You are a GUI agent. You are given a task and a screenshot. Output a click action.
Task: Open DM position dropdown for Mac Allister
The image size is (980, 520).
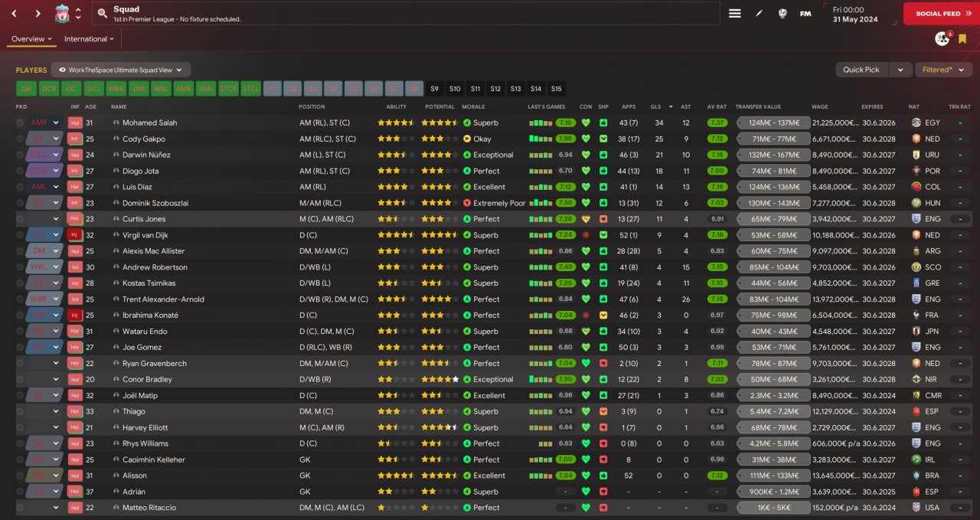44,251
